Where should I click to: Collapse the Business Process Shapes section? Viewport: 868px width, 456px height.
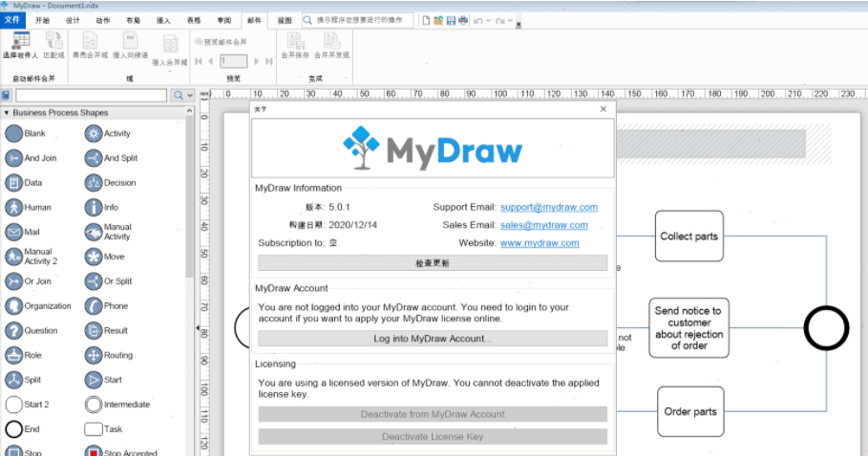pos(6,113)
